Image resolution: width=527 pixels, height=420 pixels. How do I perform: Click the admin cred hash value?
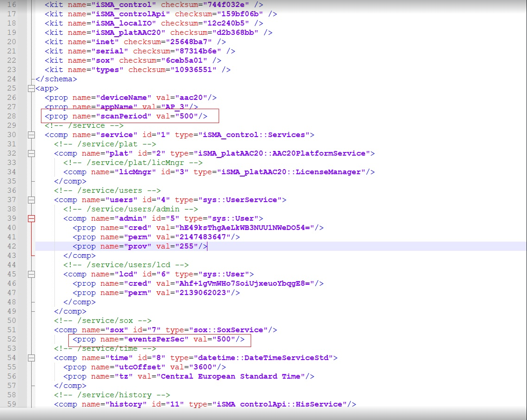pos(241,228)
